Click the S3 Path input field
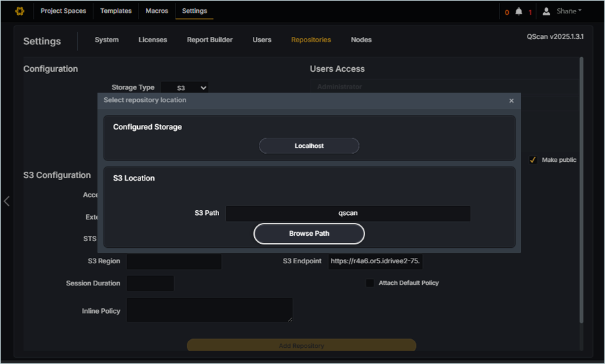The width and height of the screenshot is (605, 364). tap(348, 213)
